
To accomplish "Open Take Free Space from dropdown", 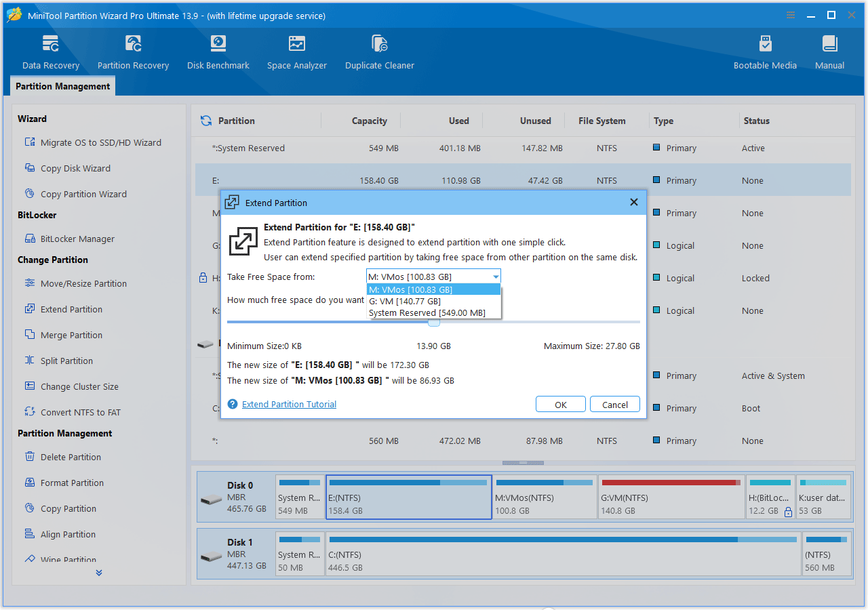I will [x=433, y=277].
